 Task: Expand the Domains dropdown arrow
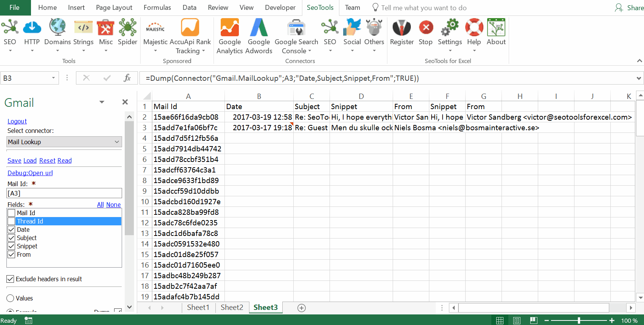coord(57,51)
